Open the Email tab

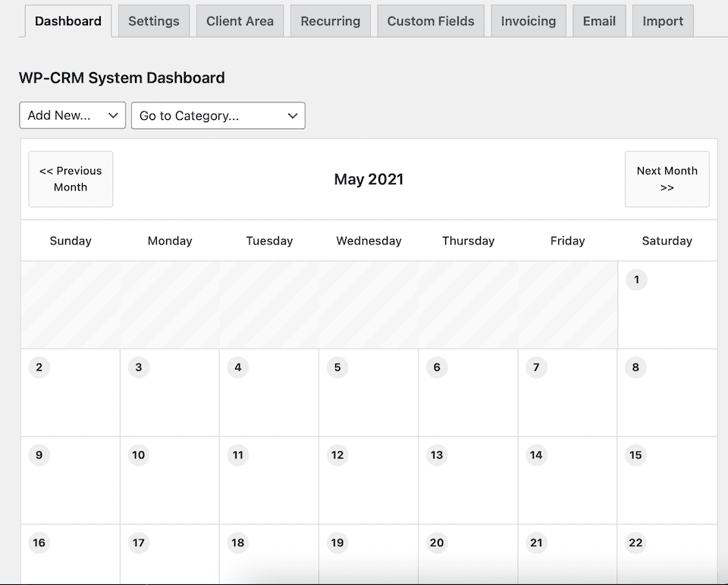click(x=598, y=20)
